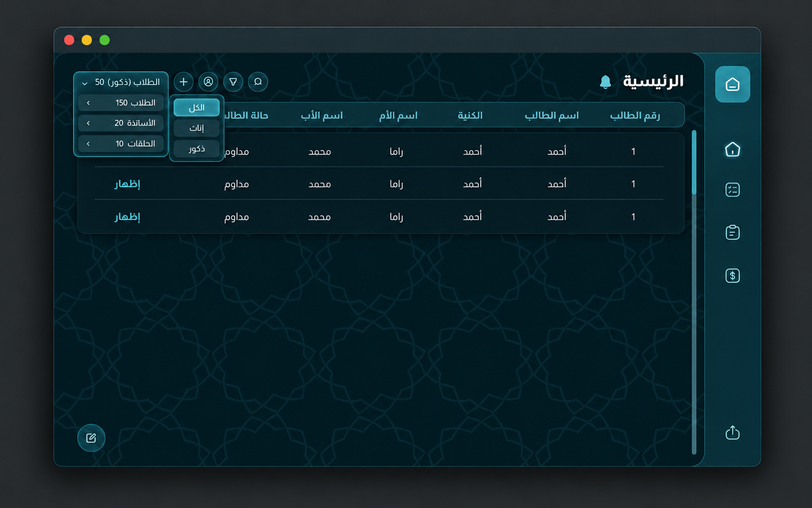The image size is (812, 508).
Task: Click إظهار link in the second row
Action: (127, 184)
